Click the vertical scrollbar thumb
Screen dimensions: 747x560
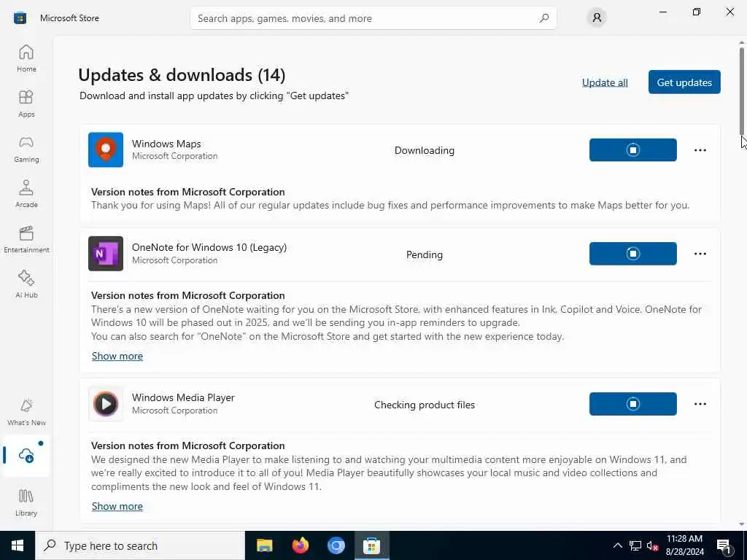pyautogui.click(x=742, y=90)
